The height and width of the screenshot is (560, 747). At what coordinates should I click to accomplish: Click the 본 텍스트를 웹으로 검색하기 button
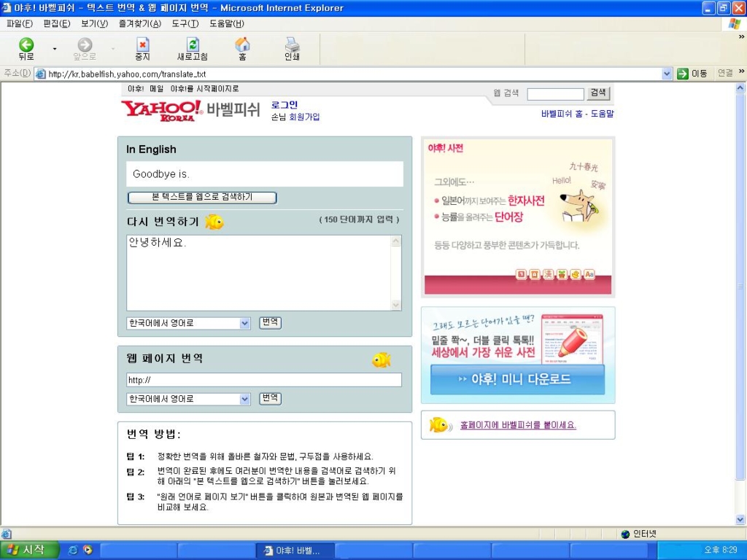[202, 197]
